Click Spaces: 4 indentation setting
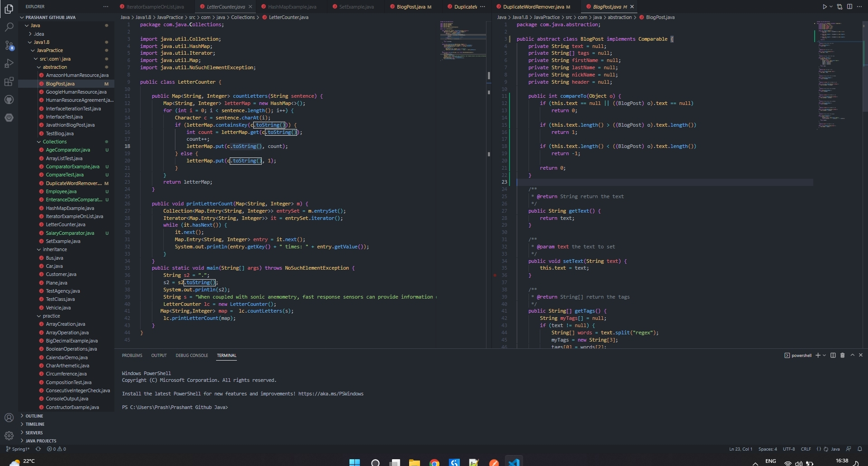The width and height of the screenshot is (868, 466). pyautogui.click(x=769, y=449)
